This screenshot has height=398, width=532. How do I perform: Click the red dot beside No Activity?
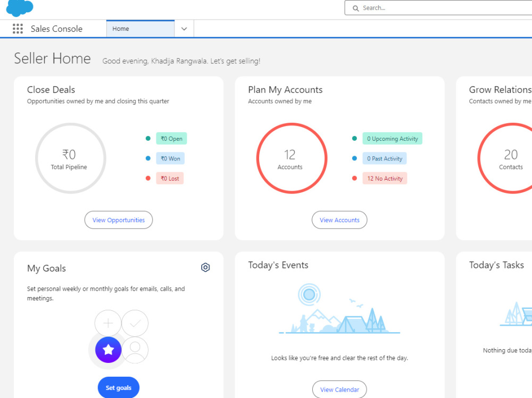point(354,179)
